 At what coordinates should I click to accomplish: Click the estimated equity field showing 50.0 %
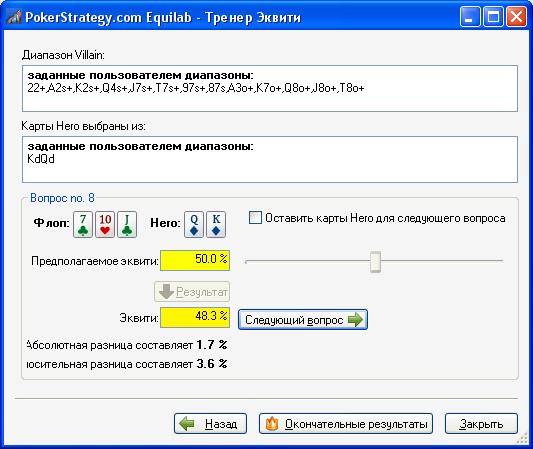[x=195, y=260]
